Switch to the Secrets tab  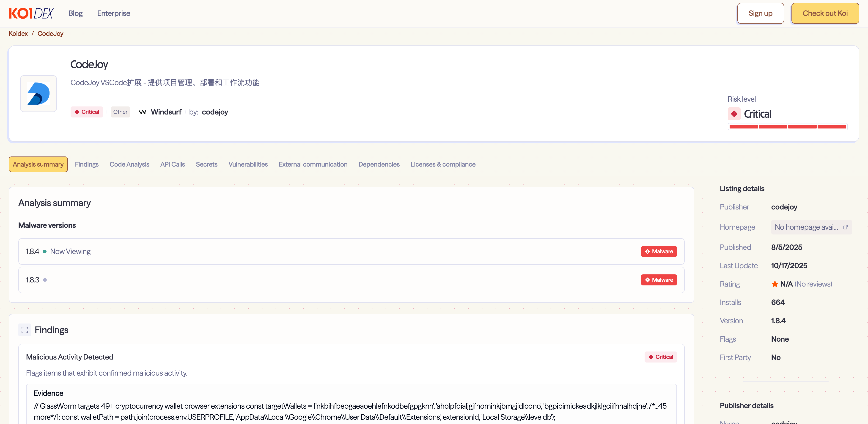click(206, 164)
